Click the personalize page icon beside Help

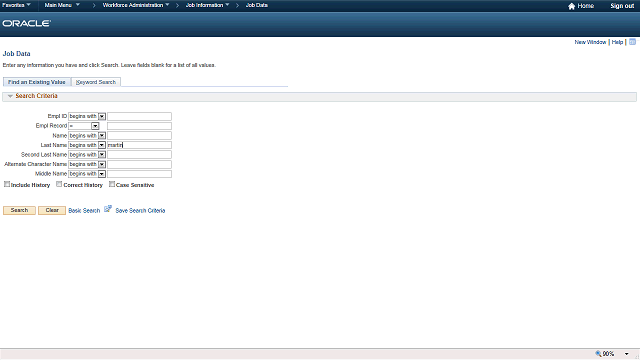point(632,42)
